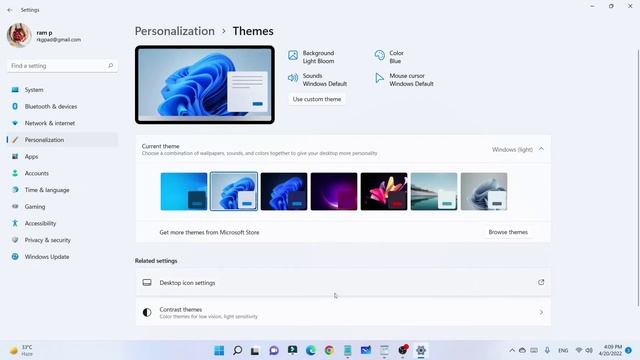The height and width of the screenshot is (360, 640).
Task: Click the large theme preview image
Action: [205, 84]
